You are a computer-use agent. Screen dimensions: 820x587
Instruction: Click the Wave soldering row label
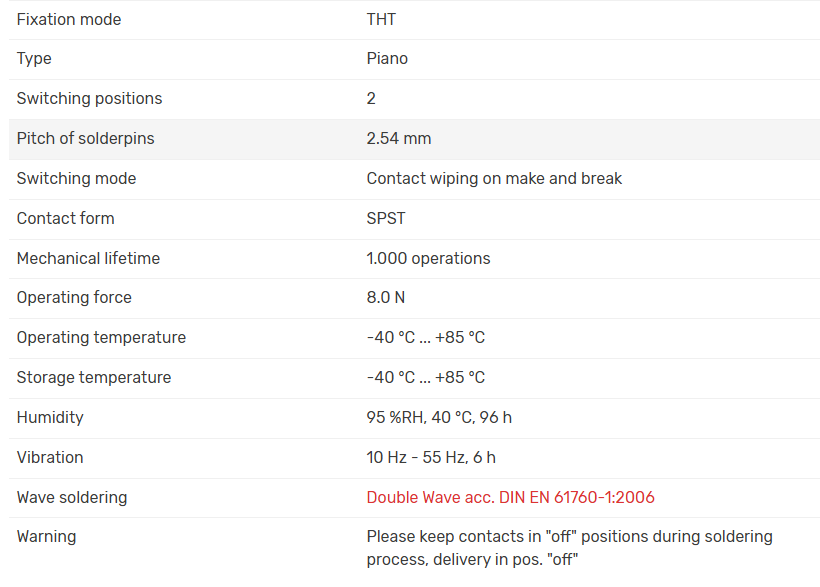tap(72, 497)
